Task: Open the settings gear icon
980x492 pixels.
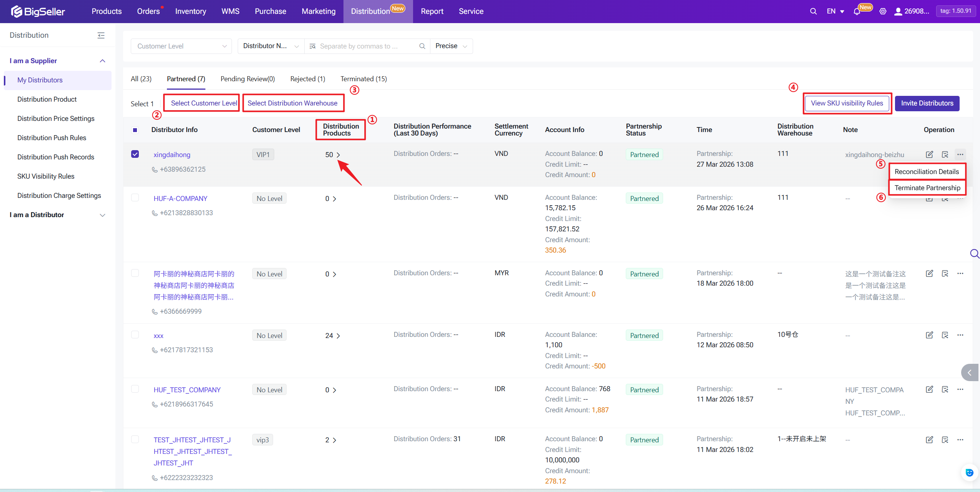Action: coord(883,12)
